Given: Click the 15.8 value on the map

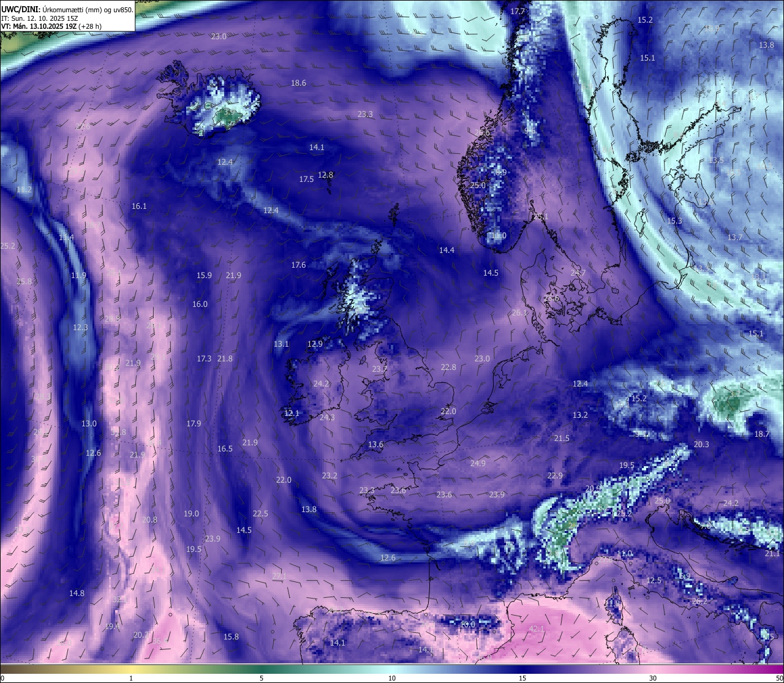Looking at the screenshot, I should point(231,637).
